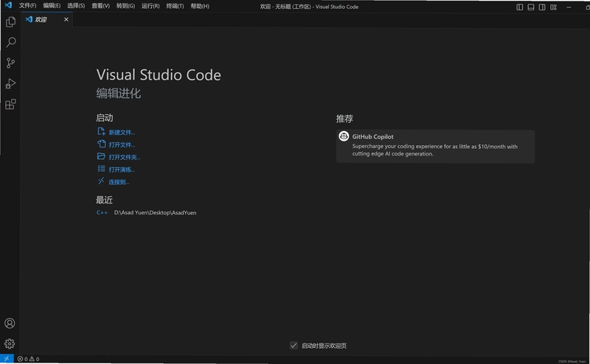Open the 终端(T) menu
The image size is (590, 364).
coord(175,6)
